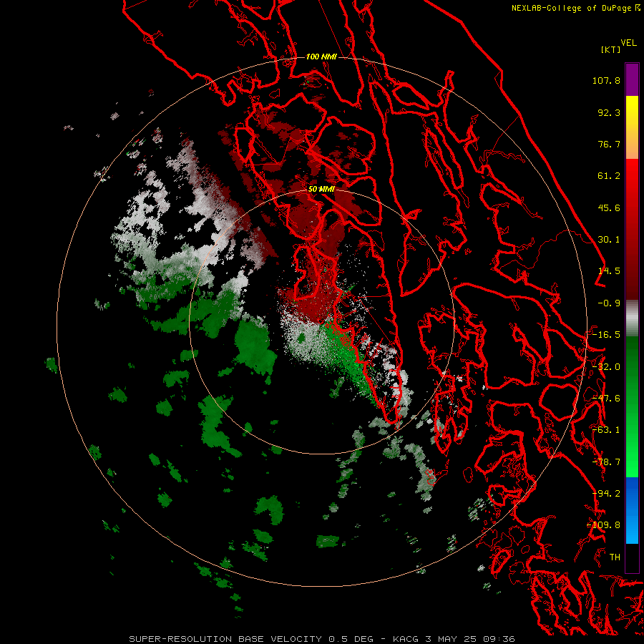Viewport: 644px width, 644px height.
Task: Click the Super-Resolution Base Velocity caption
Action: (321, 639)
